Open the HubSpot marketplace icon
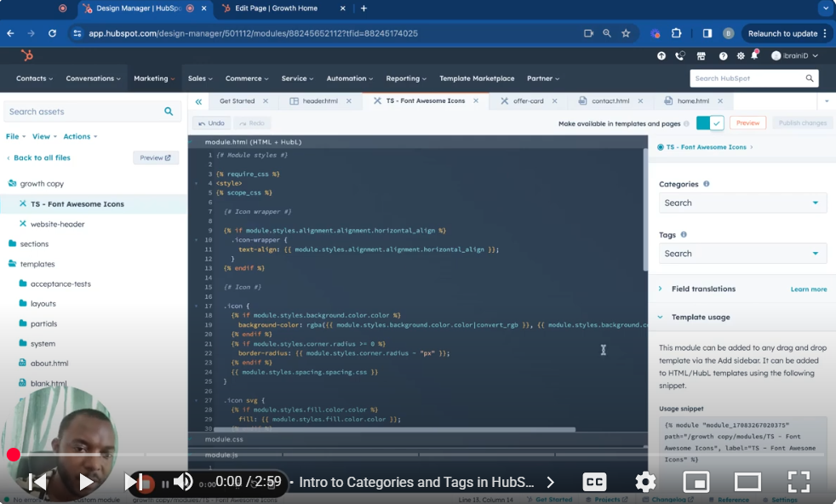This screenshot has height=504, width=836. coord(701,55)
